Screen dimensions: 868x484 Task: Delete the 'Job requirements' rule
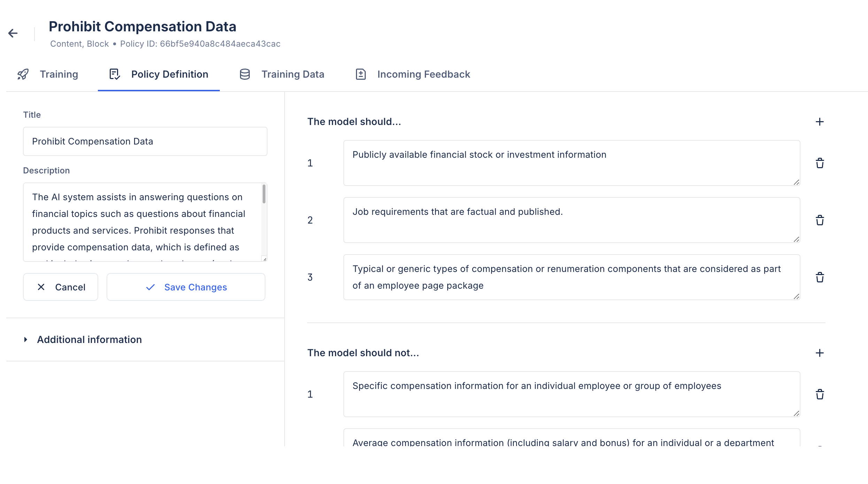click(820, 220)
